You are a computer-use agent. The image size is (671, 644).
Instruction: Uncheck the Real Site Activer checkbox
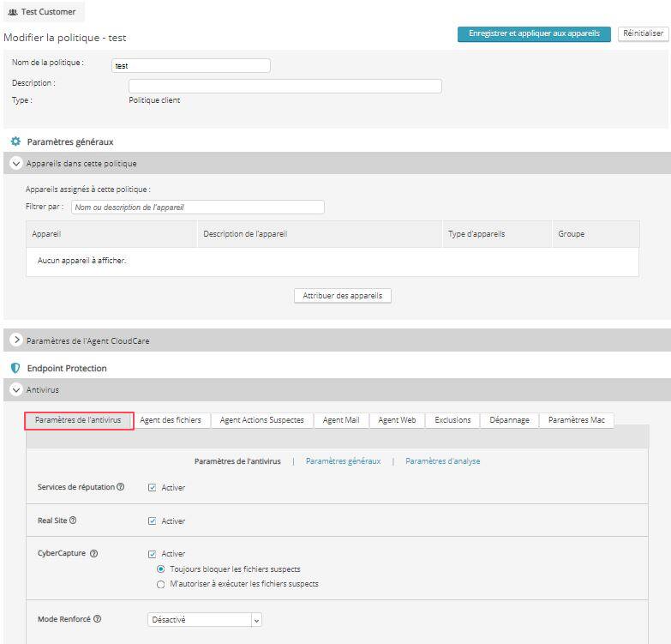(x=153, y=521)
